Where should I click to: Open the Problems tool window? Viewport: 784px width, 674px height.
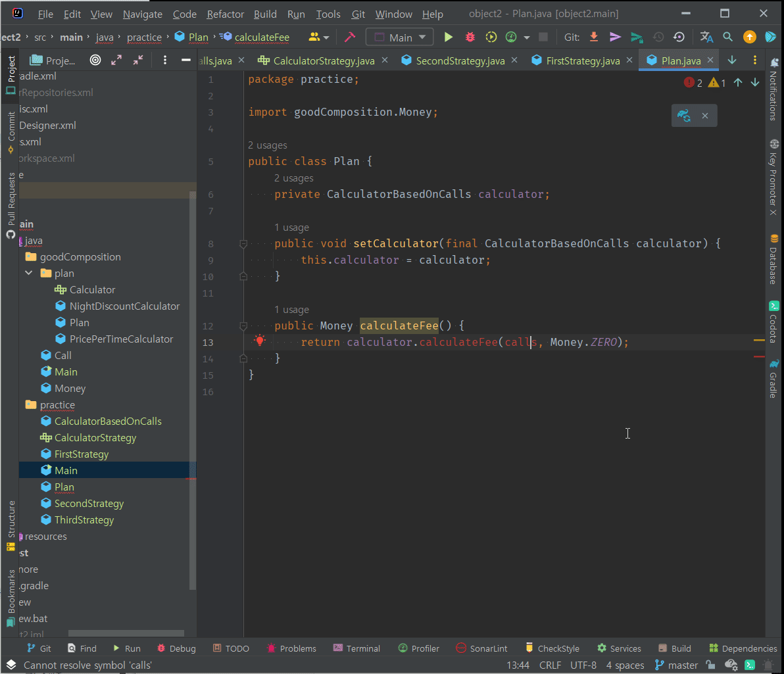291,648
